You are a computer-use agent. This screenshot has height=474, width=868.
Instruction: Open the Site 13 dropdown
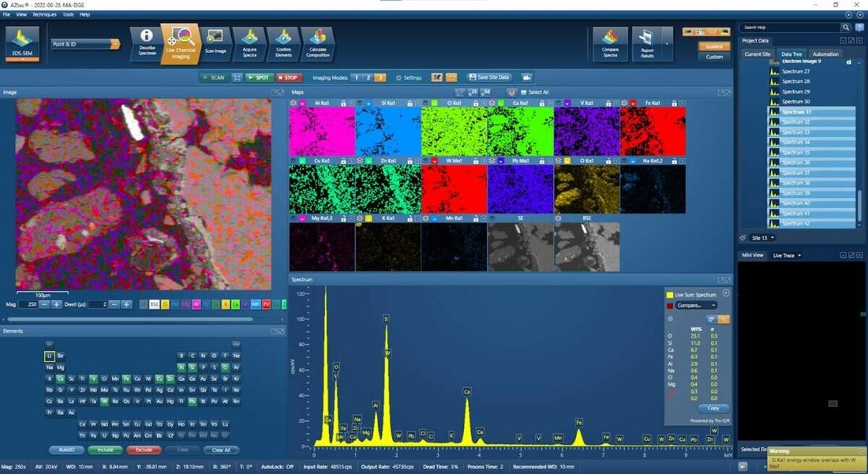coord(762,237)
